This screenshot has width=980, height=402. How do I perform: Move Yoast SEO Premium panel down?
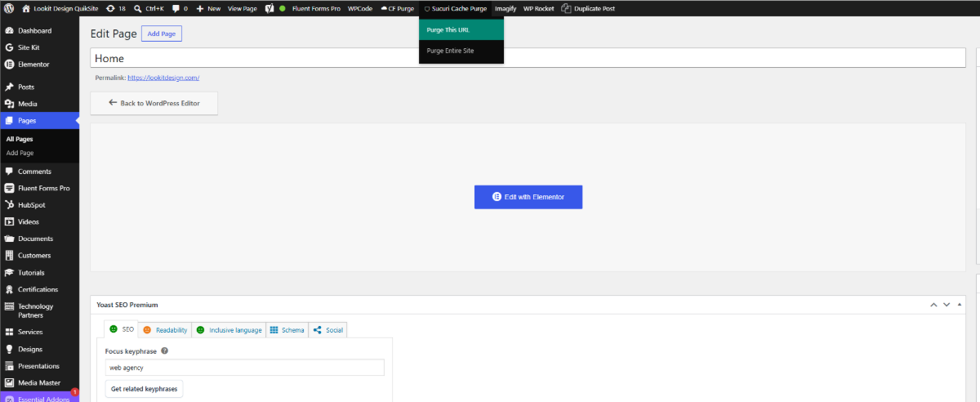tap(947, 305)
